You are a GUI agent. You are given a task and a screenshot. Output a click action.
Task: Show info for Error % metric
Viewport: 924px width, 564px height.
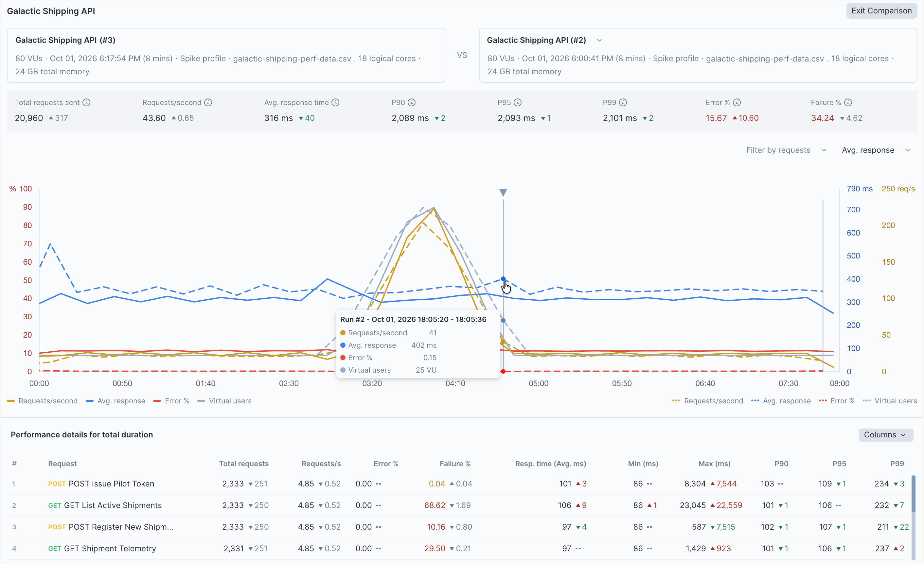737,102
